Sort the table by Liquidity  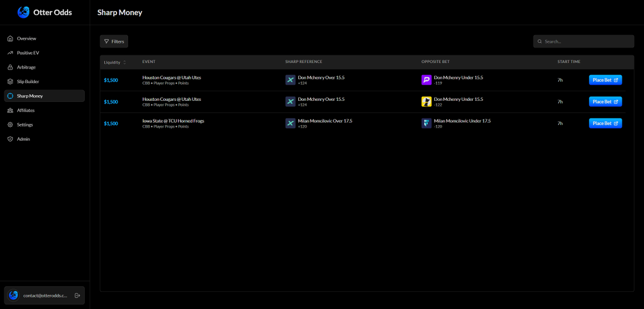[115, 62]
